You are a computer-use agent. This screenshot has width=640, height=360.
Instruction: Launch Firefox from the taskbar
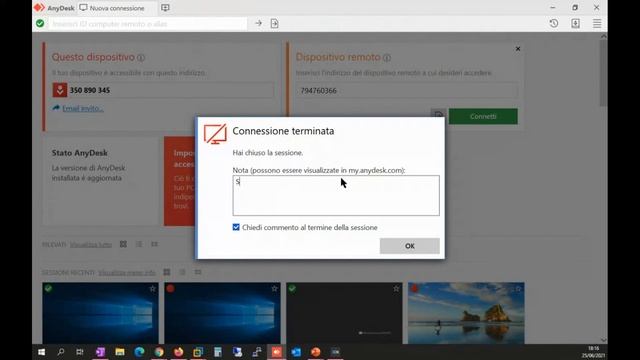(x=178, y=352)
